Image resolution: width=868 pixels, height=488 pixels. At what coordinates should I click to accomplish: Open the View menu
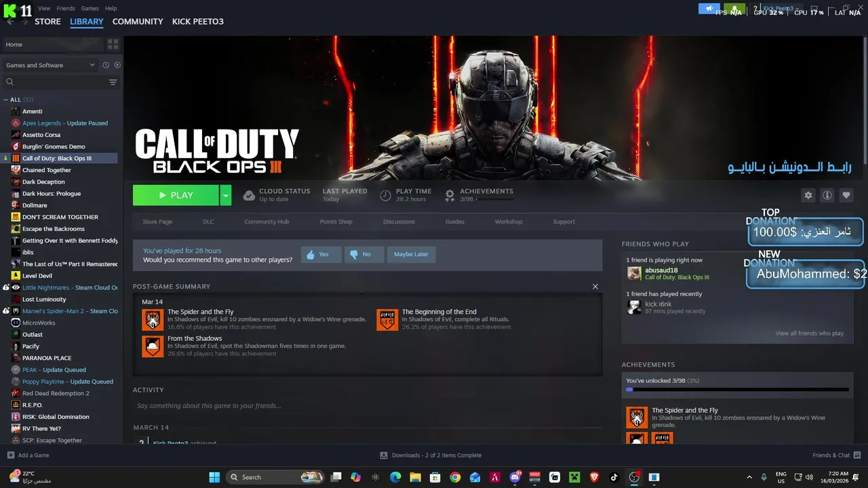[x=44, y=8]
